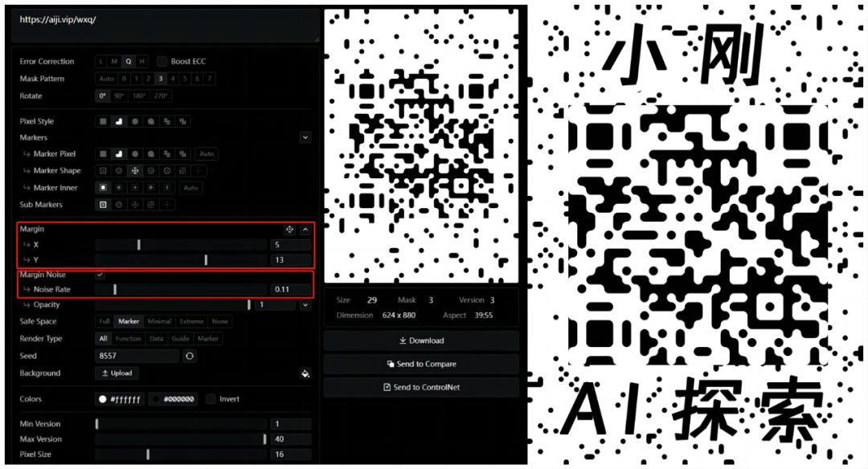Collapse the Margin section chevron
868x469 pixels.
305,229
